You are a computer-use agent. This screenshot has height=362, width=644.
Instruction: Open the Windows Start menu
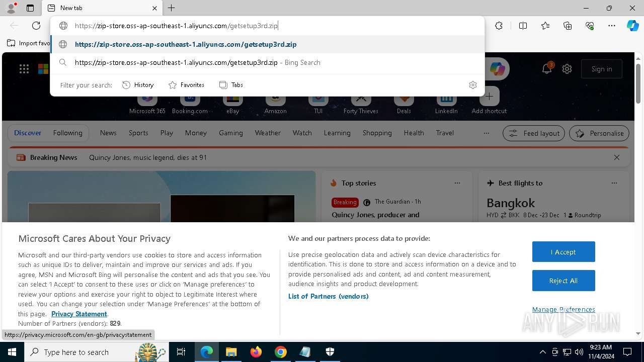(12, 352)
